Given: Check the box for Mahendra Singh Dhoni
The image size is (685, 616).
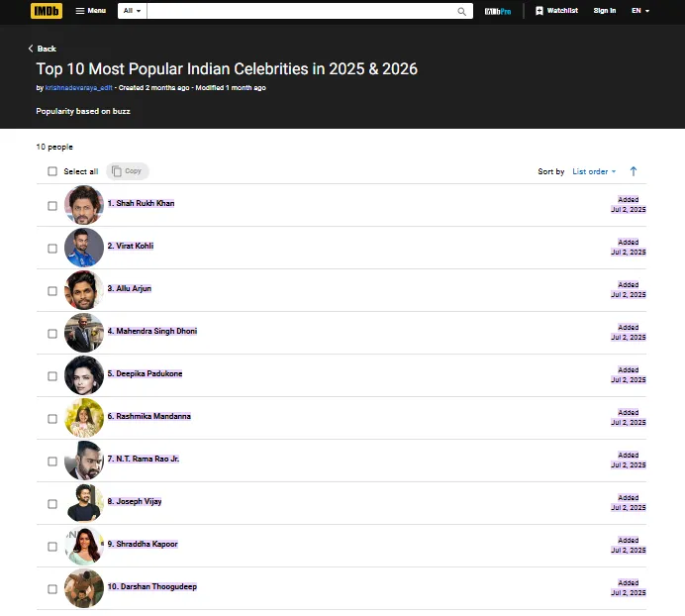Looking at the screenshot, I should pyautogui.click(x=52, y=334).
